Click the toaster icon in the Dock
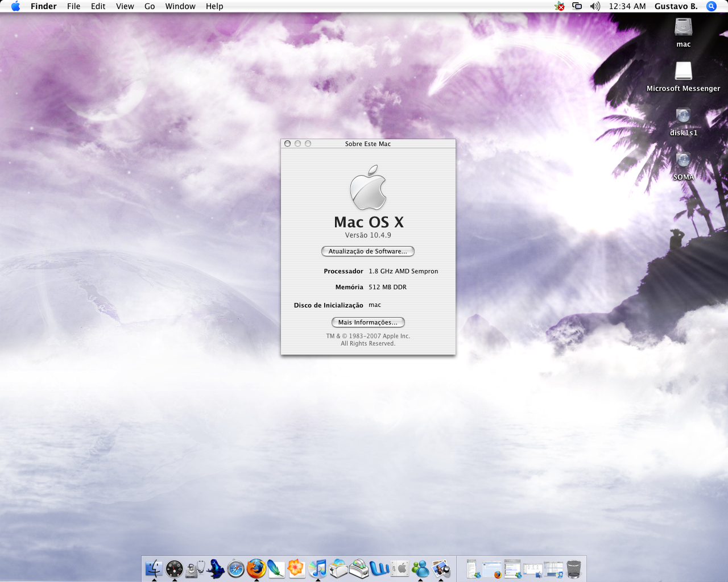Viewport: 728px width, 582px height. [338, 568]
